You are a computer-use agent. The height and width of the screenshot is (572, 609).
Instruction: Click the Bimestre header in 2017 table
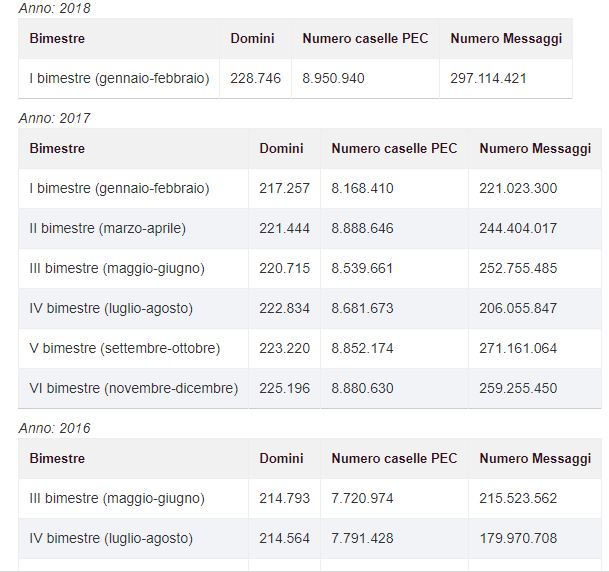click(x=57, y=148)
